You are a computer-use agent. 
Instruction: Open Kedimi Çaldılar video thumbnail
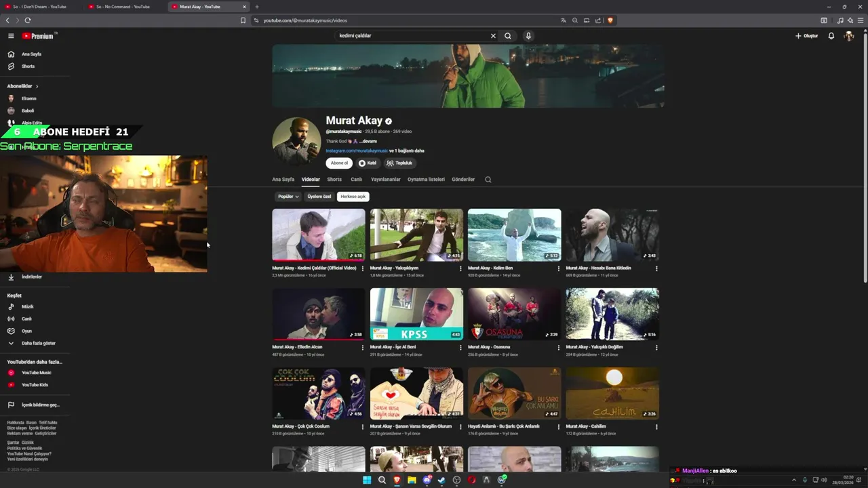[319, 235]
